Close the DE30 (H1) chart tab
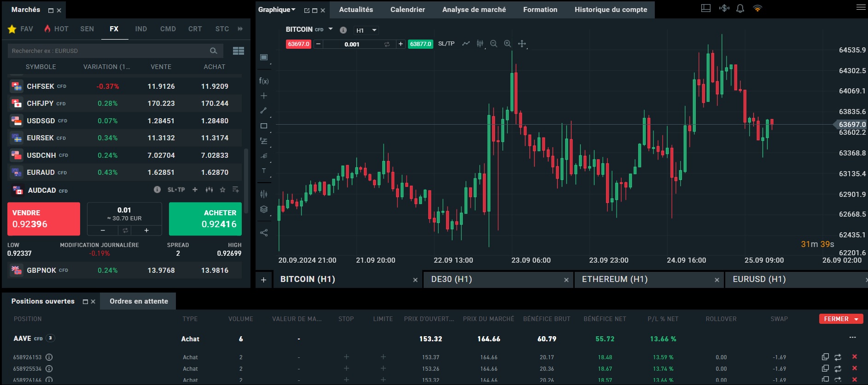Screen dimensions: 868x385 [566, 280]
